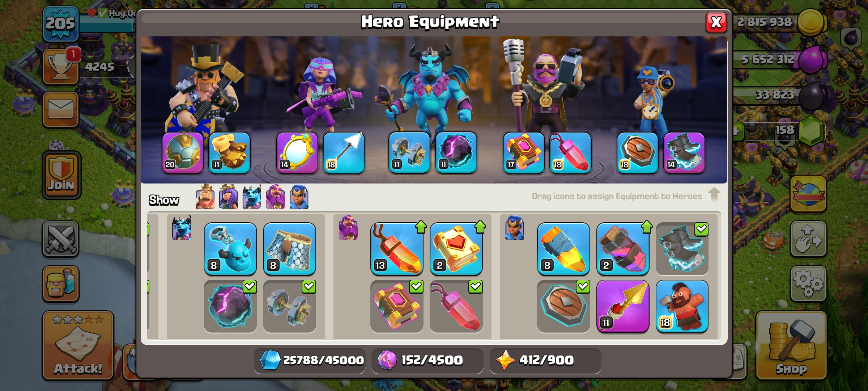This screenshot has height=391, width=868.
Task: Upgrade the level 2 potion vial equipment
Action: 622,249
